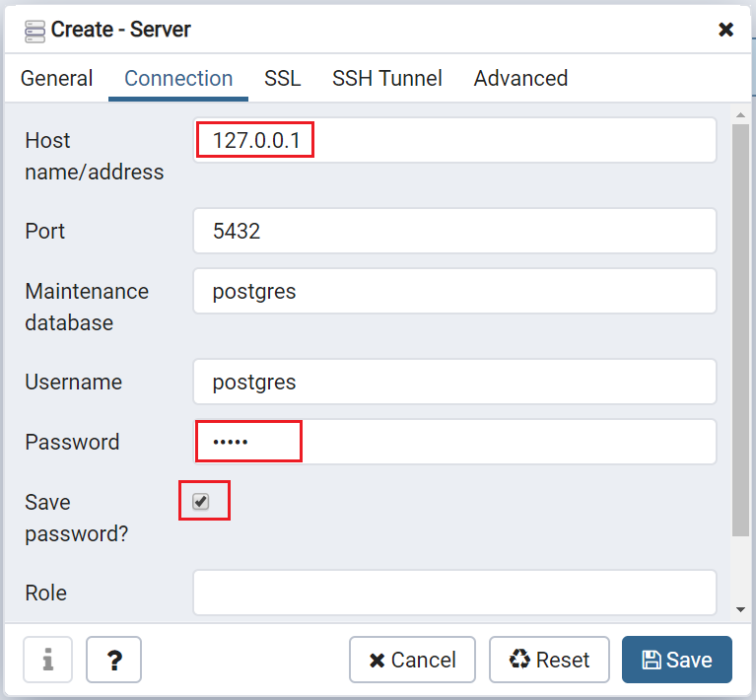The height and width of the screenshot is (700, 756).
Task: Click the info icon button
Action: [47, 660]
